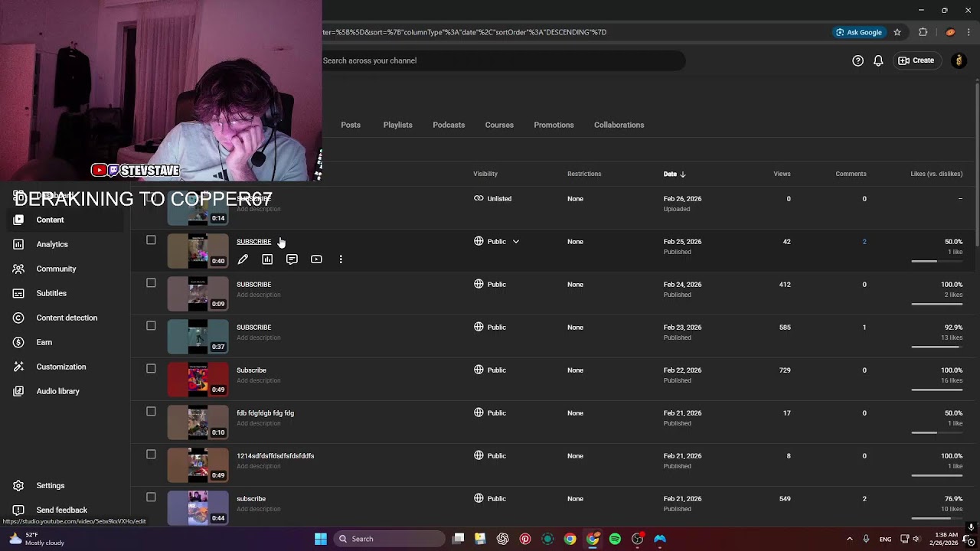The width and height of the screenshot is (980, 551).
Task: Select checkbox for the 412-view video
Action: click(x=151, y=283)
